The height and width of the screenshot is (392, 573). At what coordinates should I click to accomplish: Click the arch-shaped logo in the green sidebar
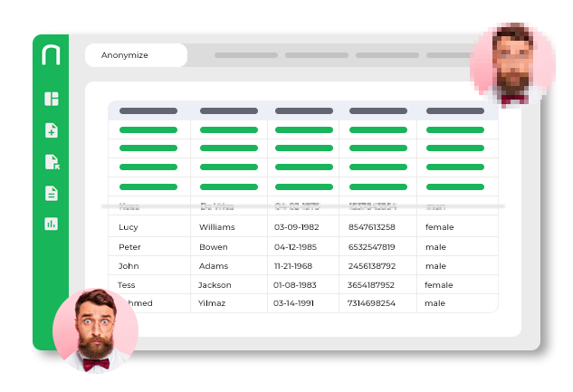(51, 55)
